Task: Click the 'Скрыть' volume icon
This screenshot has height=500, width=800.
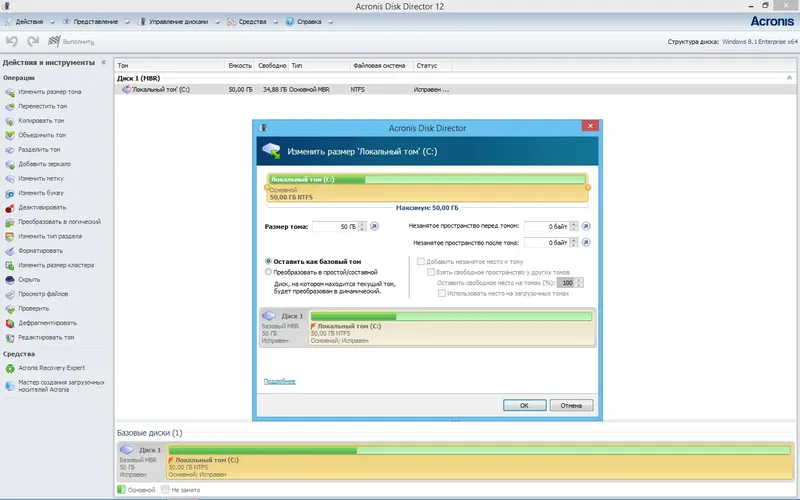Action: [10, 280]
